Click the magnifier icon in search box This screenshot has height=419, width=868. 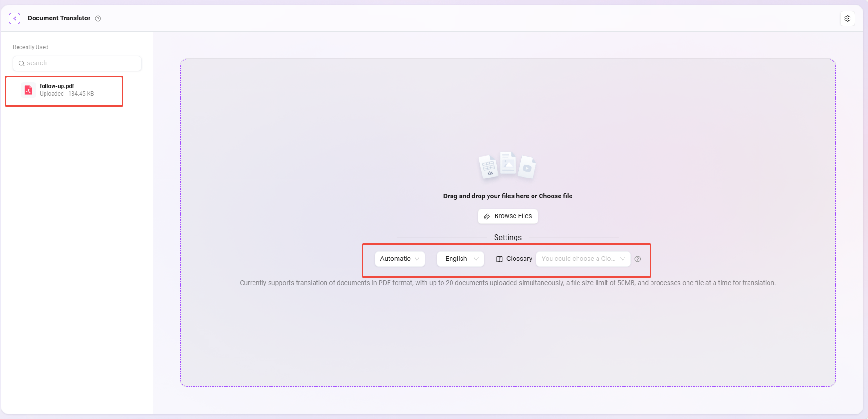pyautogui.click(x=21, y=63)
